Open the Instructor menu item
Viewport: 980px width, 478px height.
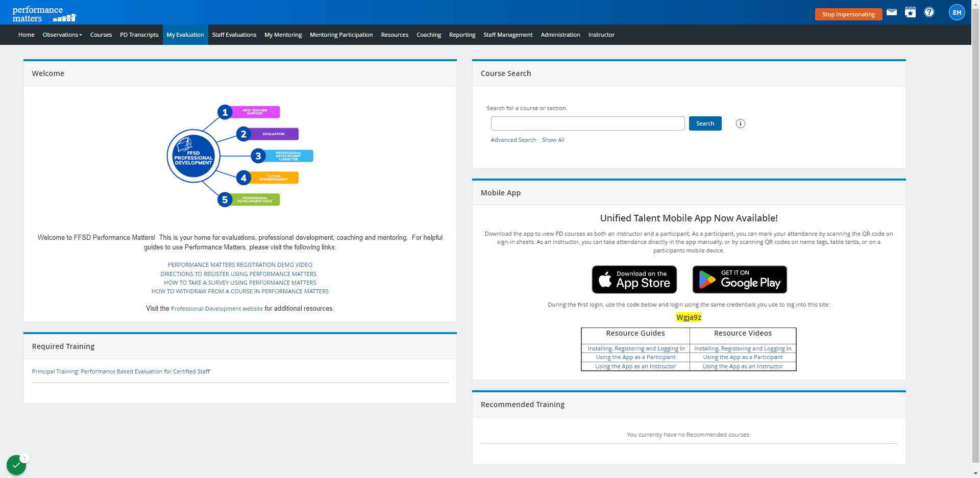pos(601,35)
